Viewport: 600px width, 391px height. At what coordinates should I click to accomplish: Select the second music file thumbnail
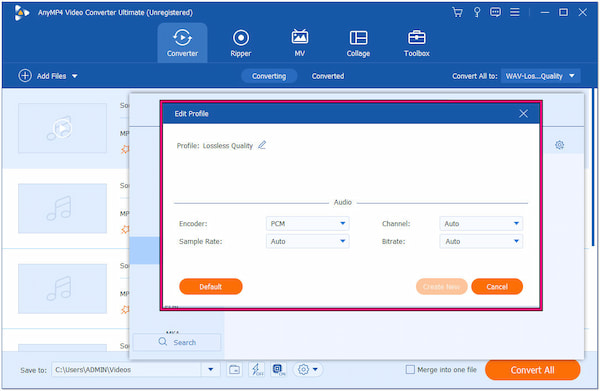(x=62, y=208)
